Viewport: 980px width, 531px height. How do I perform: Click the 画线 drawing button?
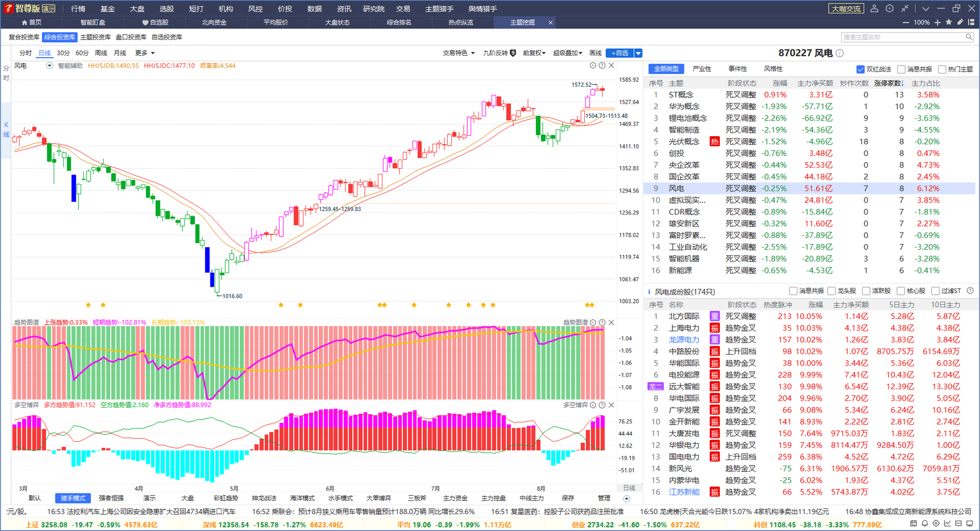pyautogui.click(x=595, y=53)
